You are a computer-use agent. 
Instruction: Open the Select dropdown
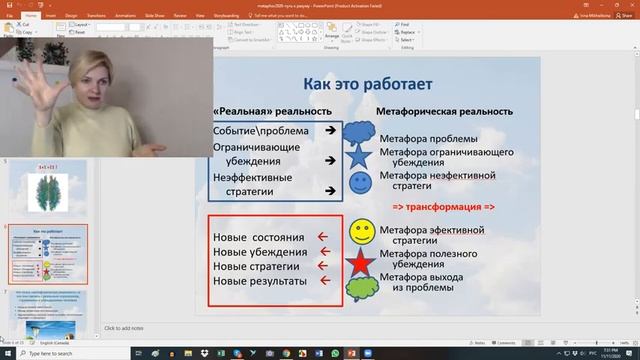tap(405, 40)
